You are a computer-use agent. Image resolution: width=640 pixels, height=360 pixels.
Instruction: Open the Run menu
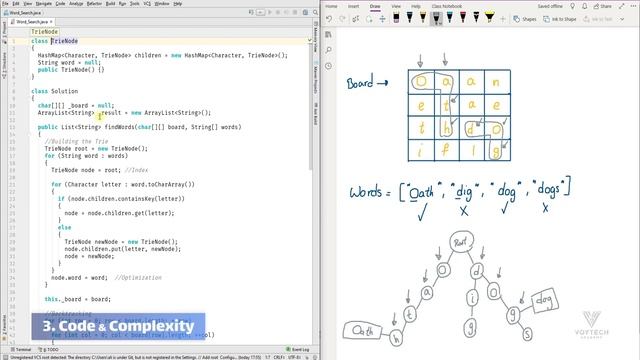[122, 4]
